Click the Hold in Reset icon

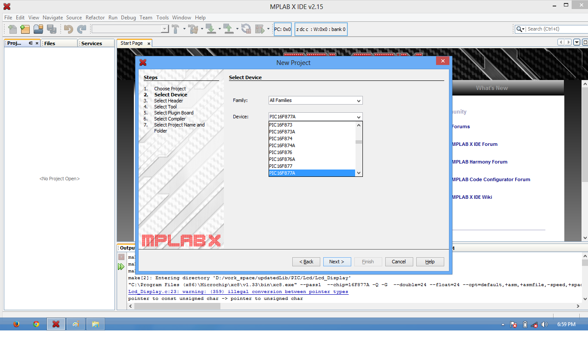246,29
